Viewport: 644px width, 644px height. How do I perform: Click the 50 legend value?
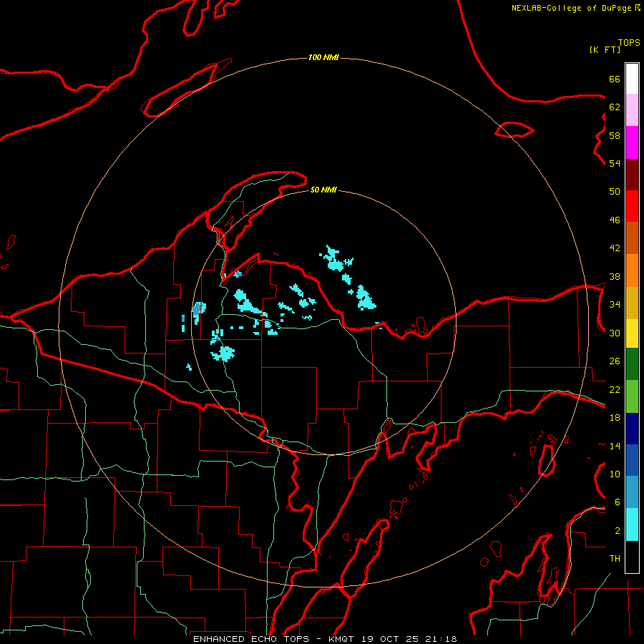pos(615,192)
